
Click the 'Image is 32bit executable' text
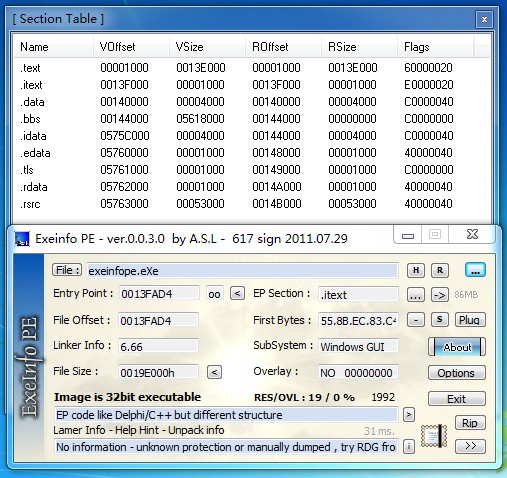(127, 397)
